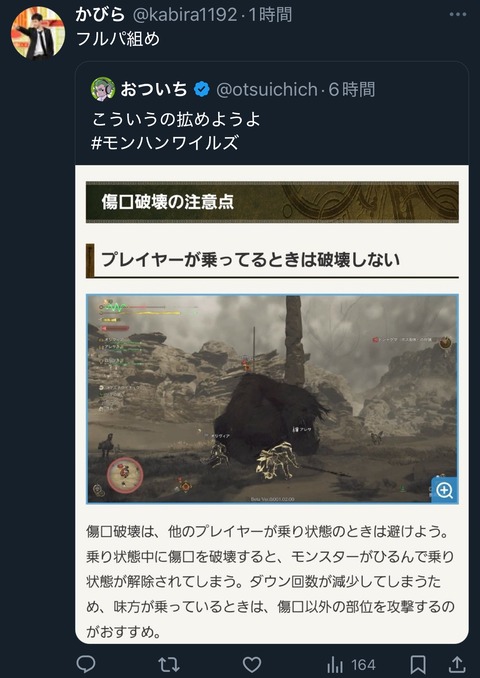Screen dimensions: 480x678
Task: Open おついち small profile avatar
Action: click(103, 90)
